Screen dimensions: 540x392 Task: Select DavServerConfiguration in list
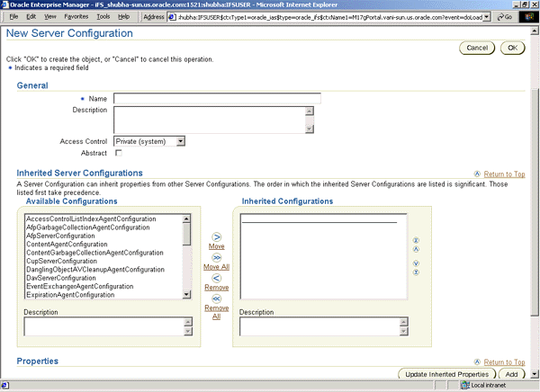(61, 278)
